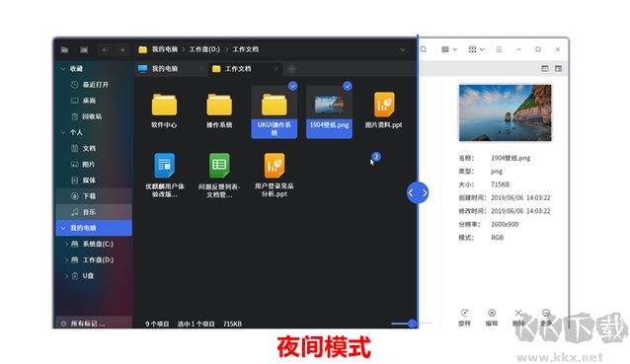Expand 工作盘(D:) tree node
This screenshot has width=630, height=364.
(x=66, y=260)
